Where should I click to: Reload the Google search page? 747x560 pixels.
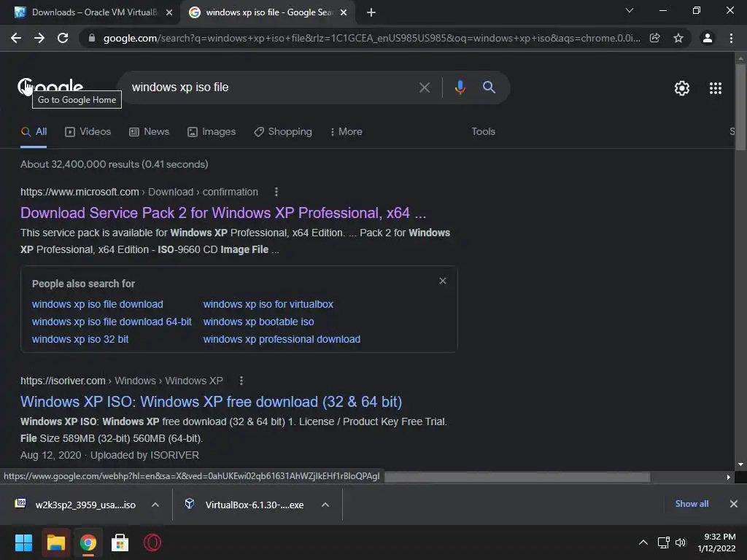click(x=63, y=38)
